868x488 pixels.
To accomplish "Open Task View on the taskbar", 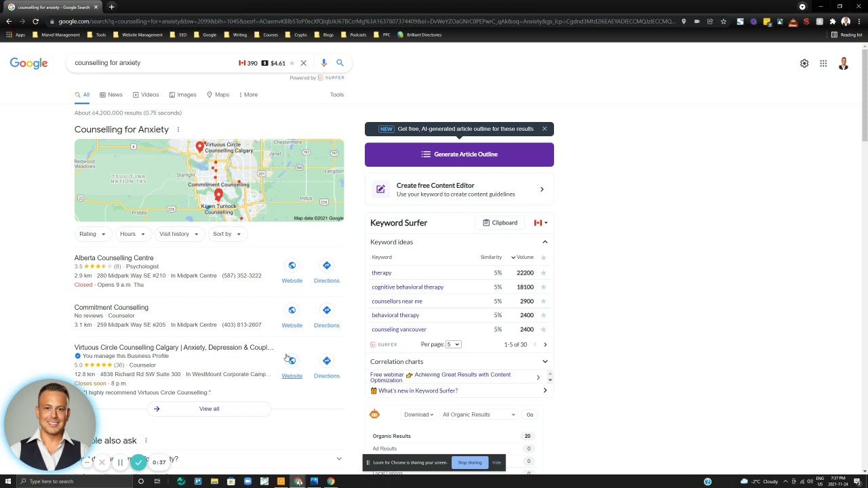I will [157, 481].
